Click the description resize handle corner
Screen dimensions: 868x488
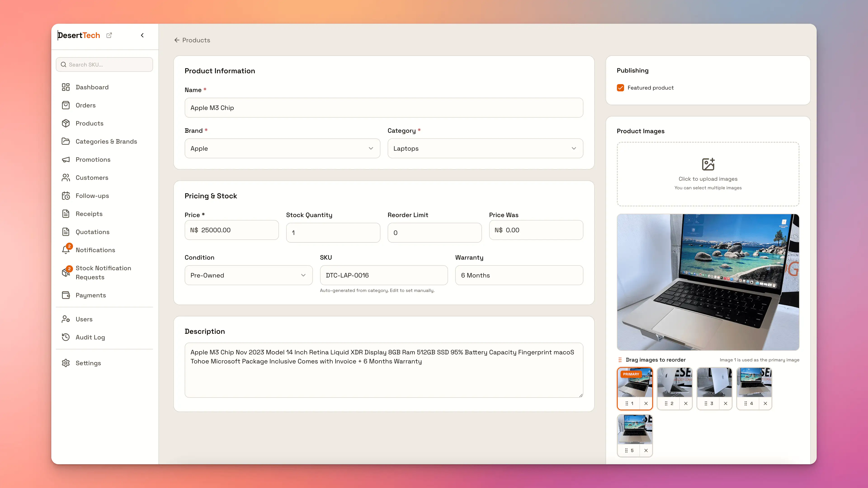[581, 395]
